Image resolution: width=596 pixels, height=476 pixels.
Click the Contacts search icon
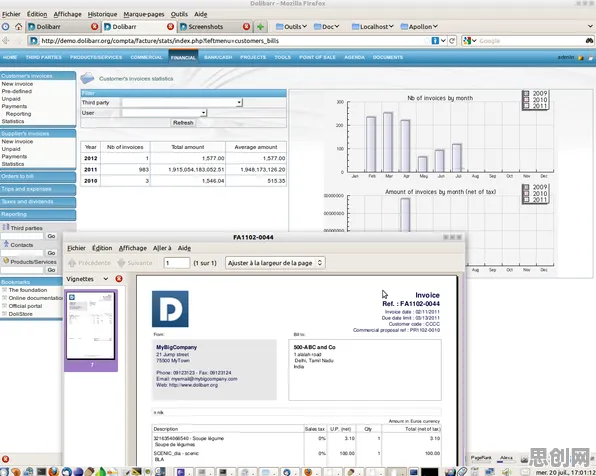point(6,244)
